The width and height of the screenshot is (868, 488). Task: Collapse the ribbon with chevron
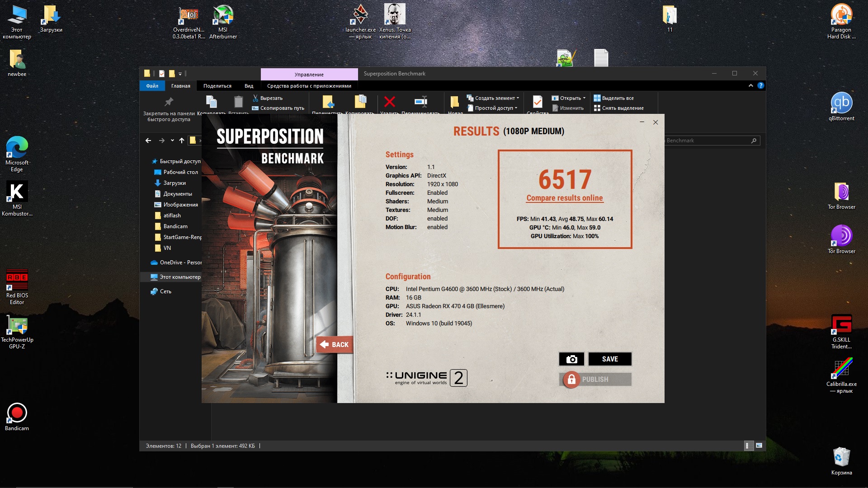750,85
